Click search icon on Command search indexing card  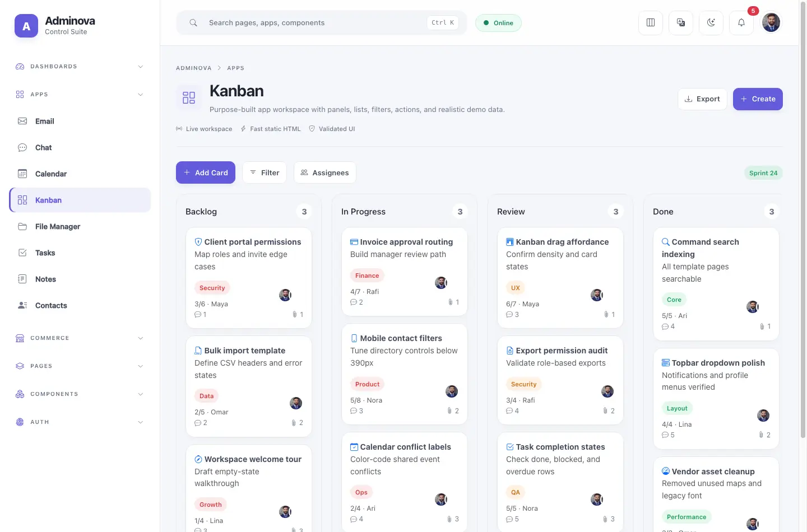pos(666,242)
